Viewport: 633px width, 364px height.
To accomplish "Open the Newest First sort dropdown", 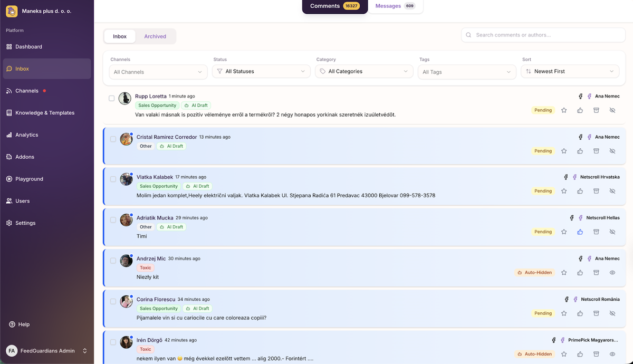I will [570, 71].
